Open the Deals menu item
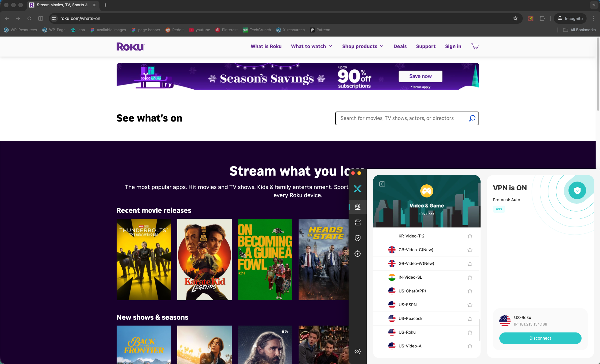 (400, 46)
